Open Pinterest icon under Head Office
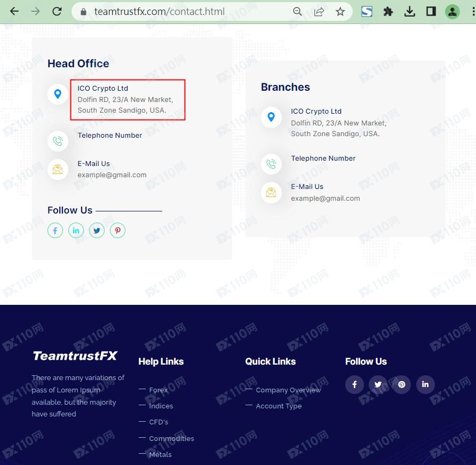Image resolution: width=476 pixels, height=465 pixels. coord(117,231)
